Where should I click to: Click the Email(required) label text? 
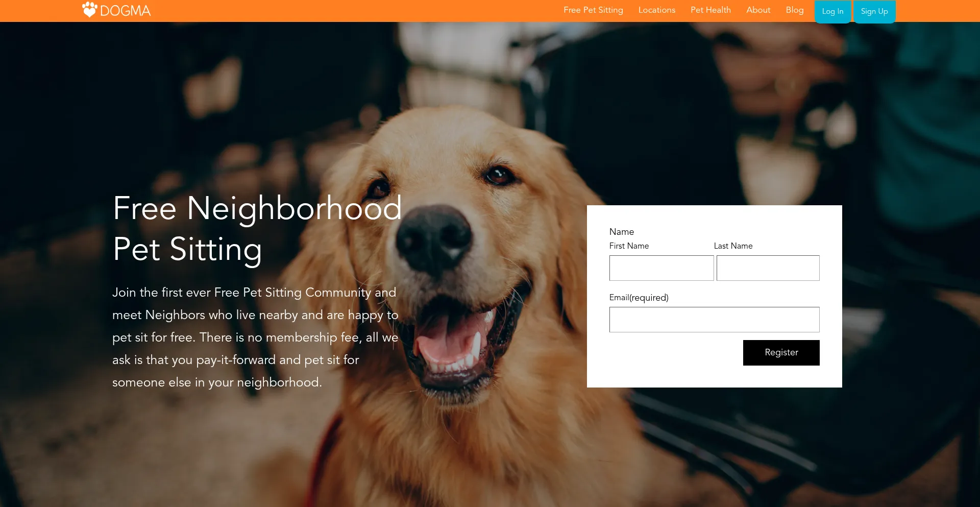click(x=639, y=298)
